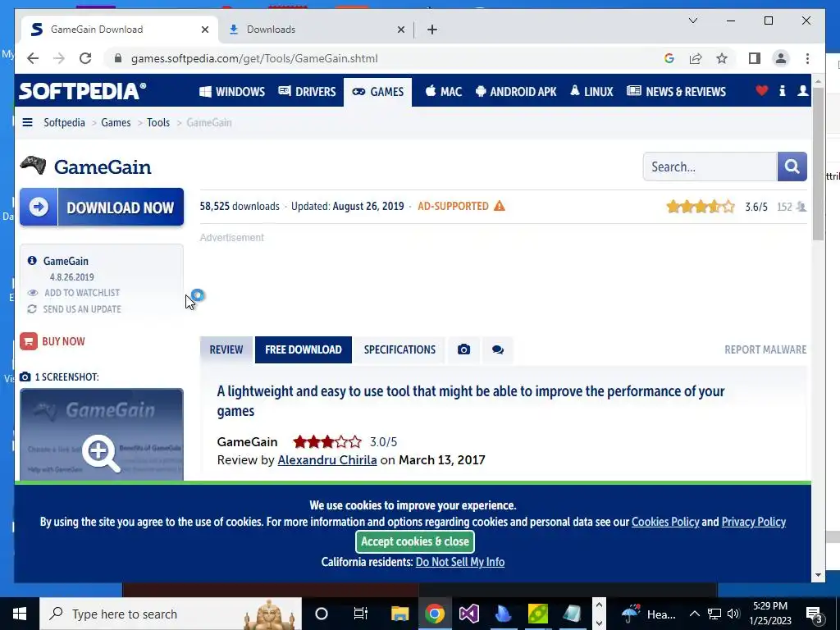This screenshot has width=840, height=630.
Task: Open the notifications center
Action: [x=815, y=614]
